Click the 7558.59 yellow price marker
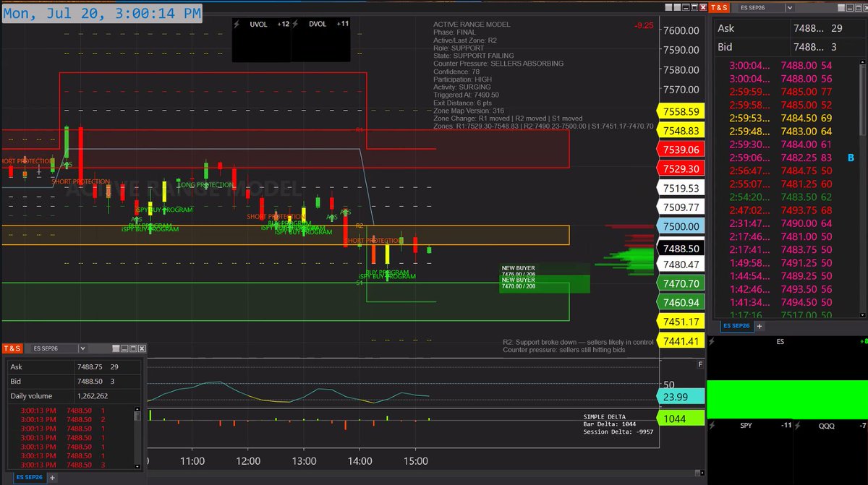868x485 pixels. [681, 112]
